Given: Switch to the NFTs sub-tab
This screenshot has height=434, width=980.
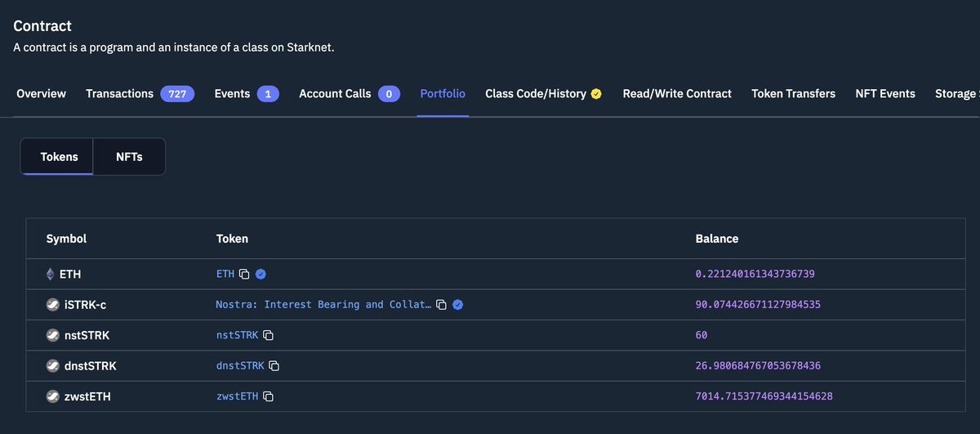Looking at the screenshot, I should coord(129,156).
